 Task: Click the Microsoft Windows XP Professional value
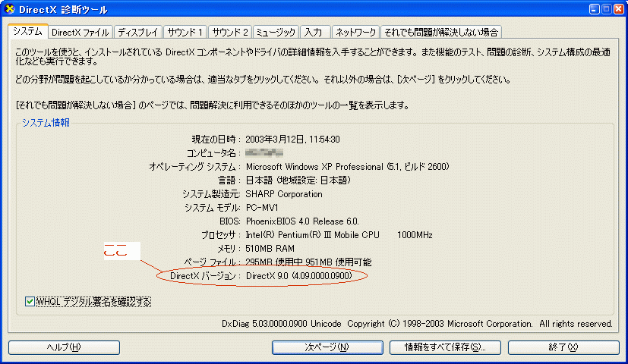pyautogui.click(x=347, y=166)
